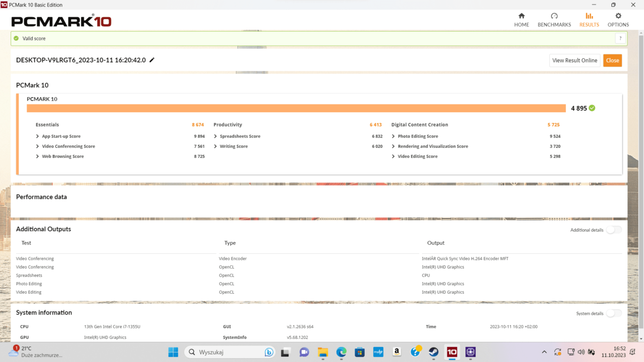Open the Results tab

click(589, 20)
